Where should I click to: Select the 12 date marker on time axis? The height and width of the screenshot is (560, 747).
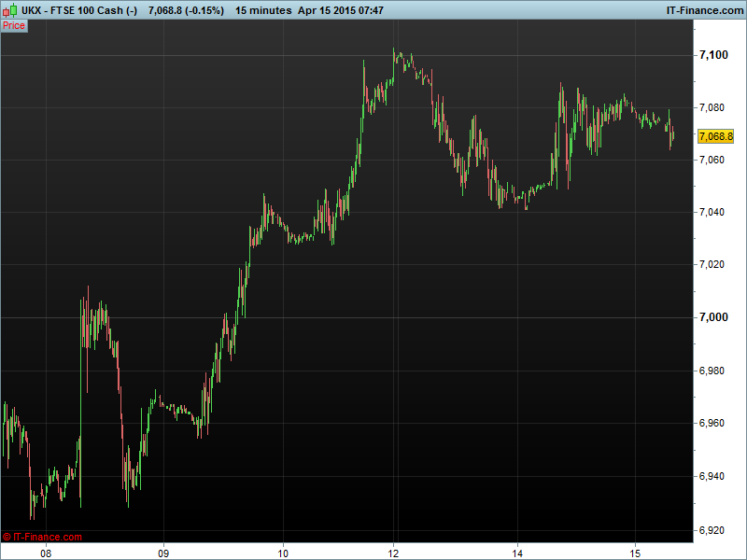coord(395,551)
